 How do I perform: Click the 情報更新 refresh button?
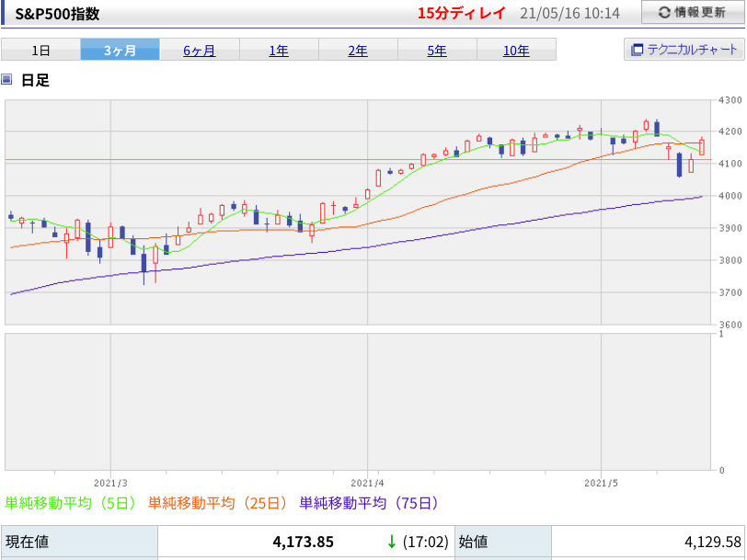(x=693, y=12)
